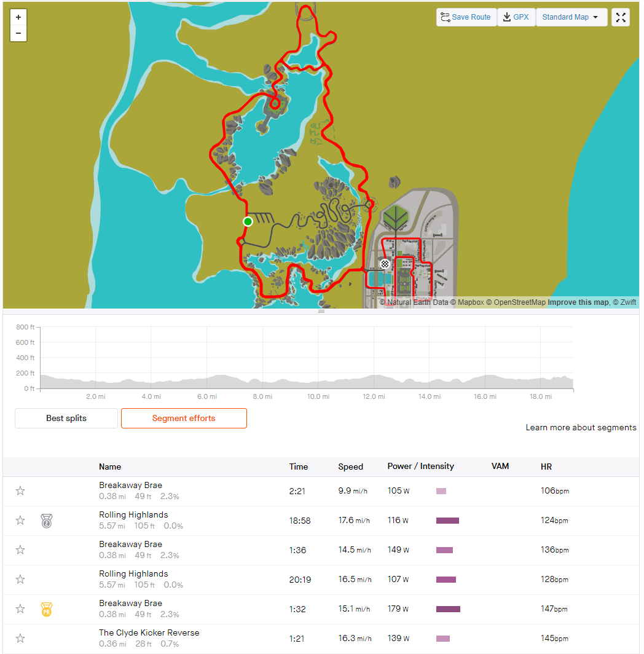This screenshot has height=654, width=644.
Task: Star The Clyde Kicker Reverse effort
Action: click(x=20, y=639)
